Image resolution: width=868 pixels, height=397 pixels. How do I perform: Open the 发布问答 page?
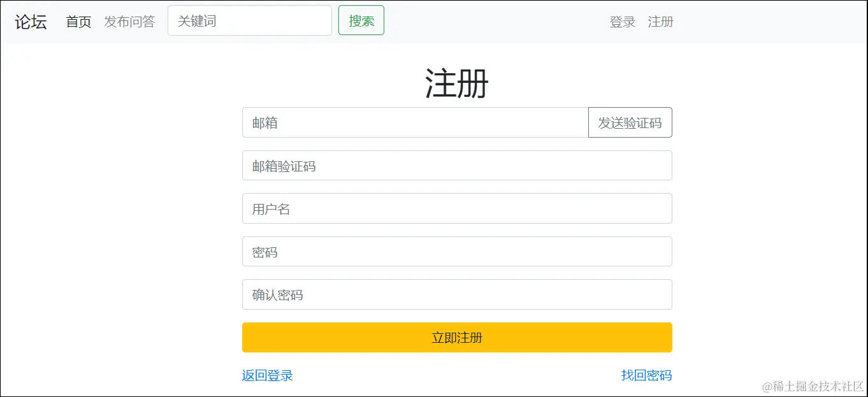(130, 21)
